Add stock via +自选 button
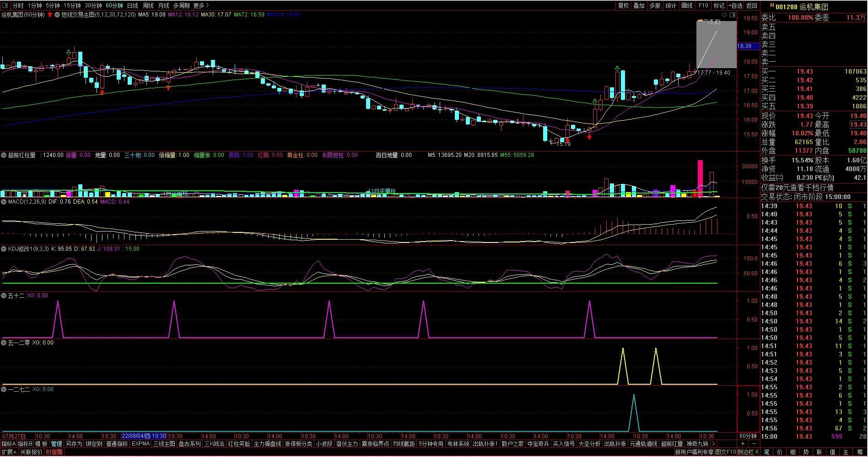 click(735, 5)
